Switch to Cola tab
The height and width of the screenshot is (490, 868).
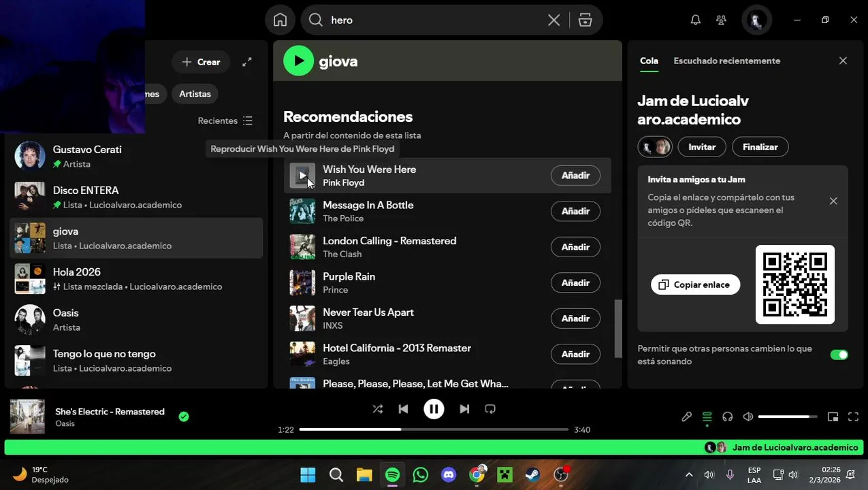click(649, 61)
